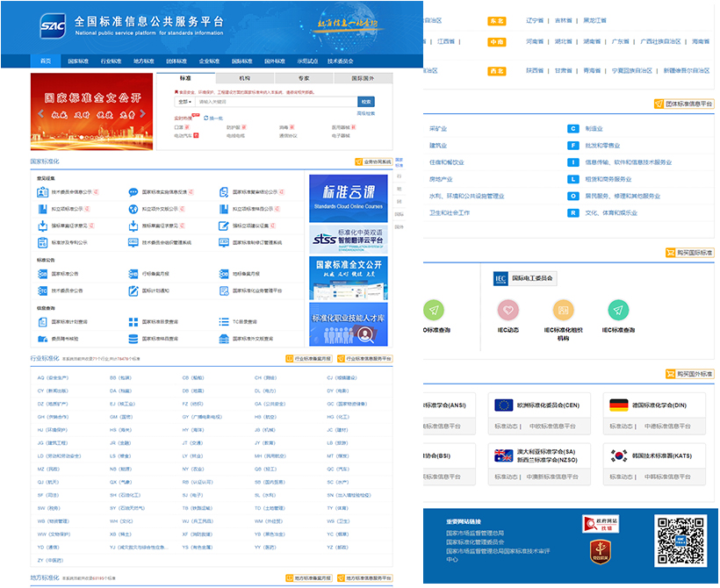Show next slide in the red banner carousel

click(x=142, y=113)
